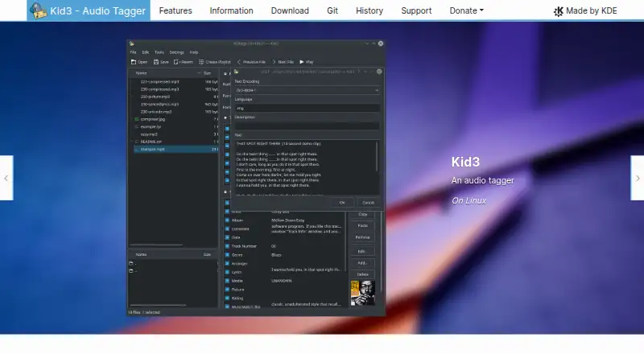Viewport: 644px width, 354px height.
Task: Click the lyrics text area scrollbar
Action: (x=377, y=157)
